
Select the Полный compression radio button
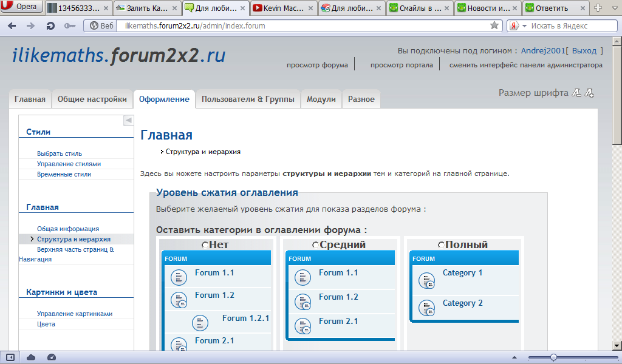point(442,245)
